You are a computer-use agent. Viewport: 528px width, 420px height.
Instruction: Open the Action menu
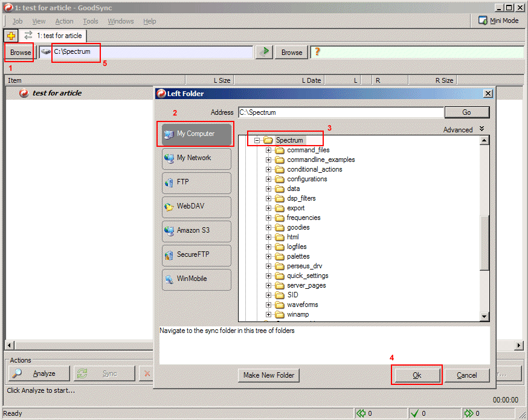[64, 21]
